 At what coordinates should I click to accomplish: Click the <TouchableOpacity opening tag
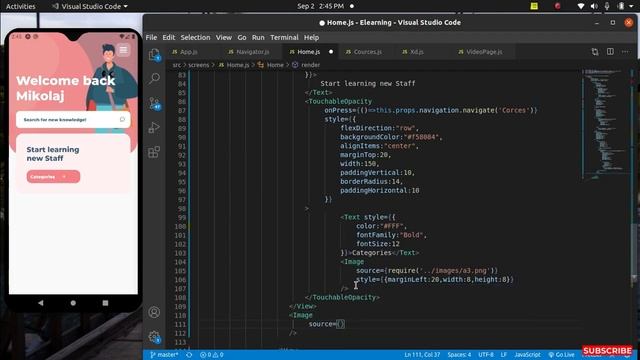coord(339,101)
